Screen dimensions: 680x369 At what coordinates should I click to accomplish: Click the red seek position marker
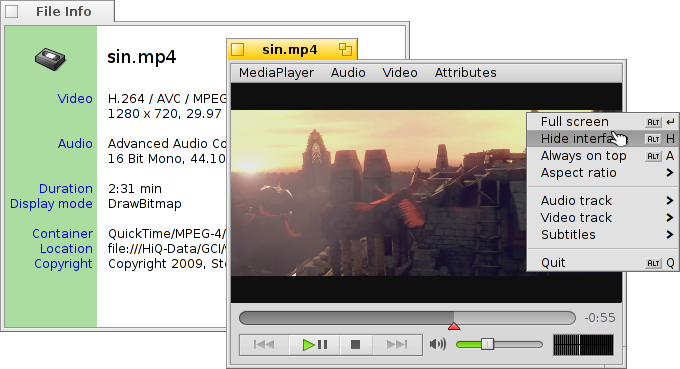coord(454,326)
